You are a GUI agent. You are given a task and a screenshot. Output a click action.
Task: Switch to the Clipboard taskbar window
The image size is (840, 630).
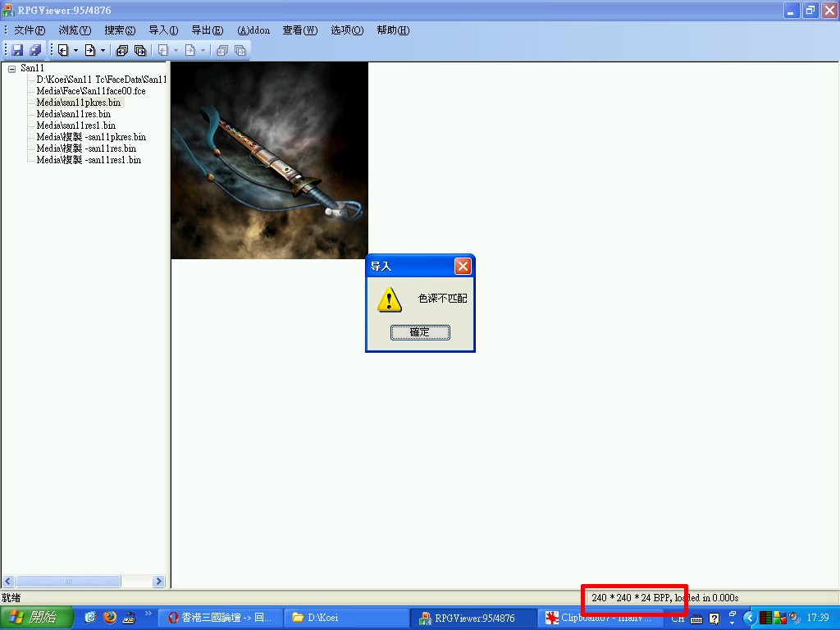point(598,618)
